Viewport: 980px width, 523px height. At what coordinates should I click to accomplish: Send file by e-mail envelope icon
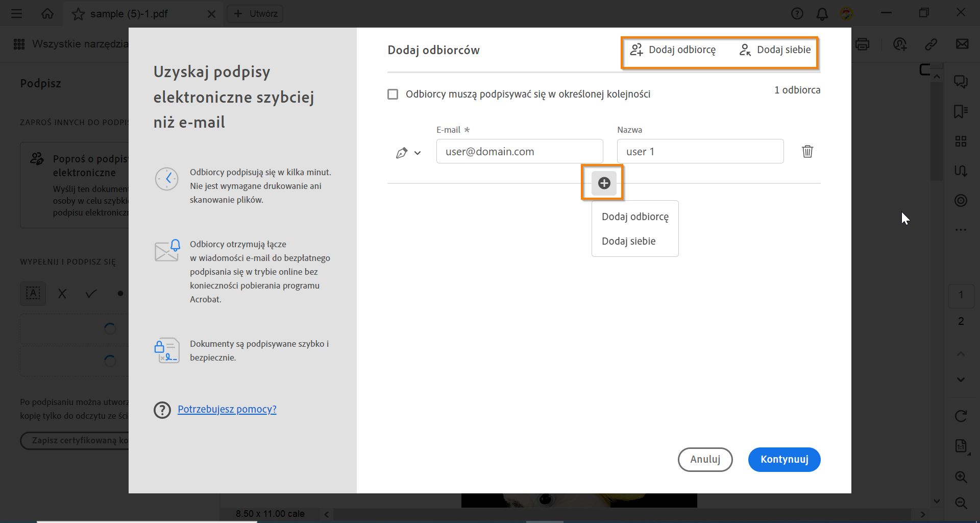click(962, 44)
